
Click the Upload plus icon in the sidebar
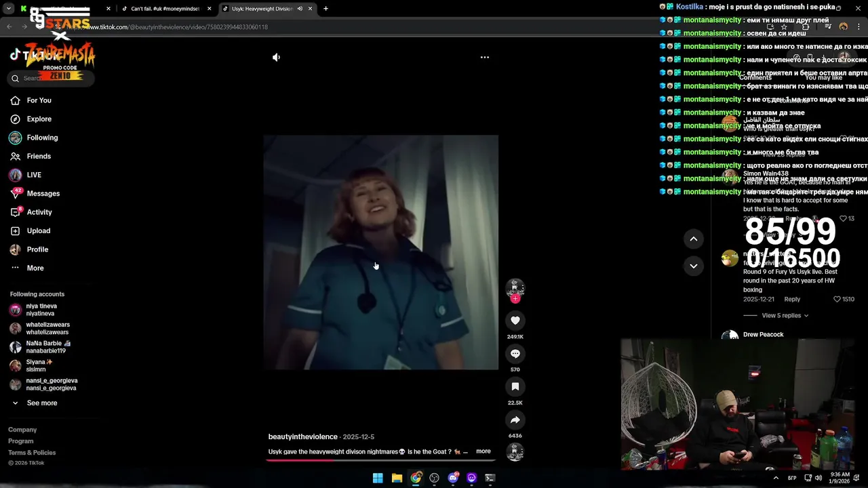(15, 231)
